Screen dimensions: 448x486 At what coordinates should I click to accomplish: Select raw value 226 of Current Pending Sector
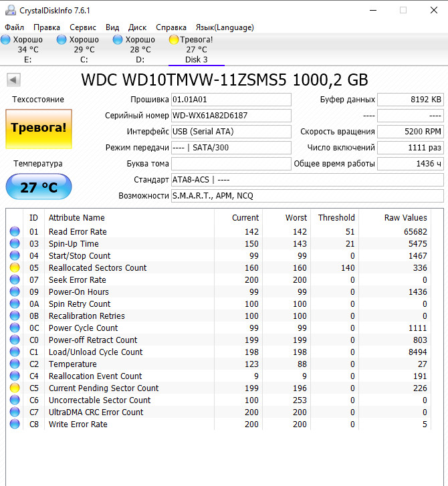pos(420,388)
